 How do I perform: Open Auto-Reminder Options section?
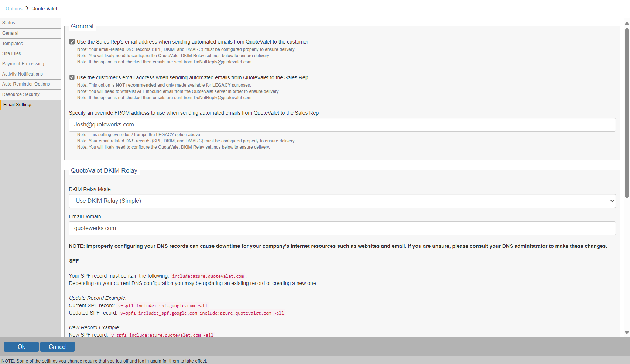point(26,84)
